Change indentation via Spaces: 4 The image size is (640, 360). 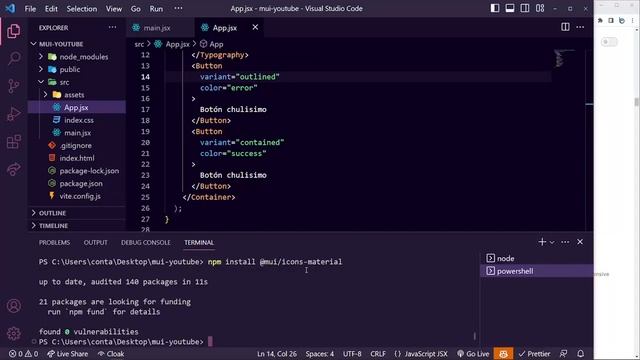coord(320,354)
